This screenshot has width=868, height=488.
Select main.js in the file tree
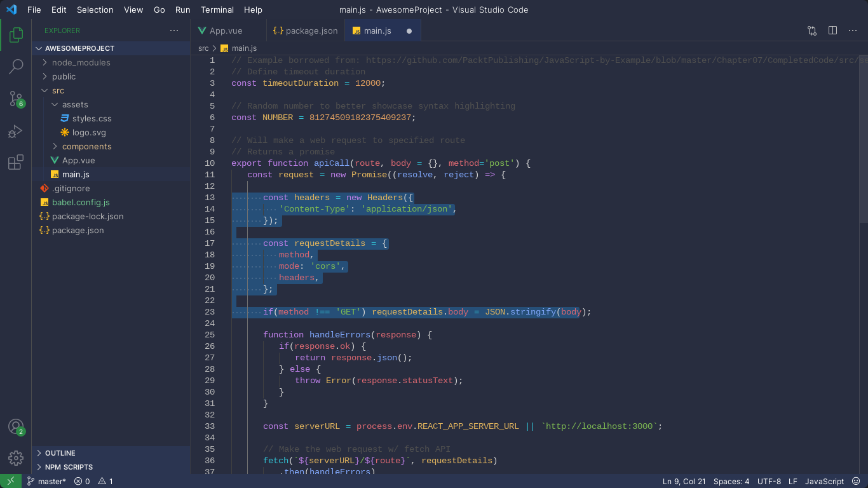coord(111,174)
